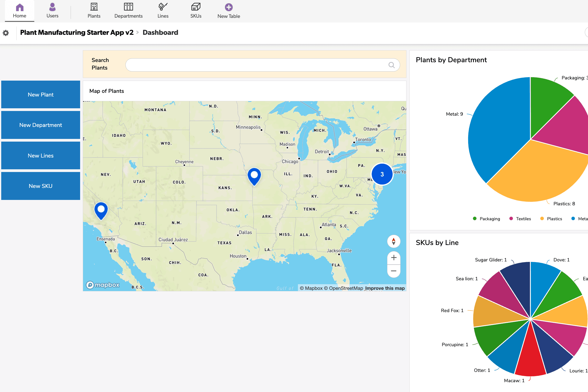588x392 pixels.
Task: Zoom in using the map plus icon
Action: (x=393, y=257)
